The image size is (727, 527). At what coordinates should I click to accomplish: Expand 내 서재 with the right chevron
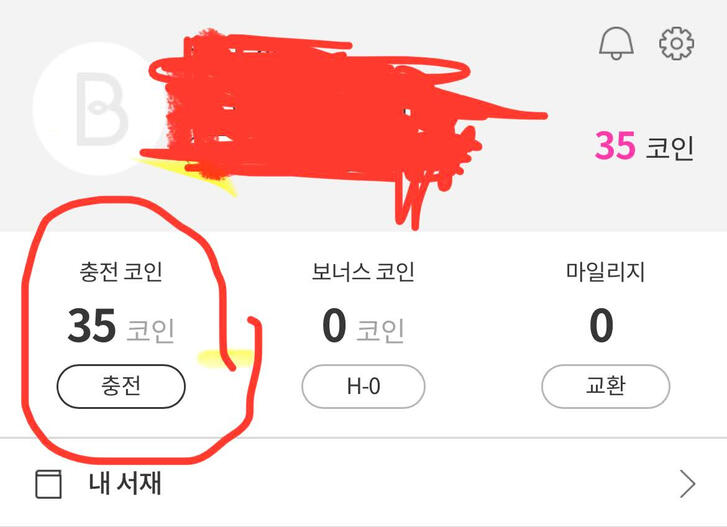687,485
